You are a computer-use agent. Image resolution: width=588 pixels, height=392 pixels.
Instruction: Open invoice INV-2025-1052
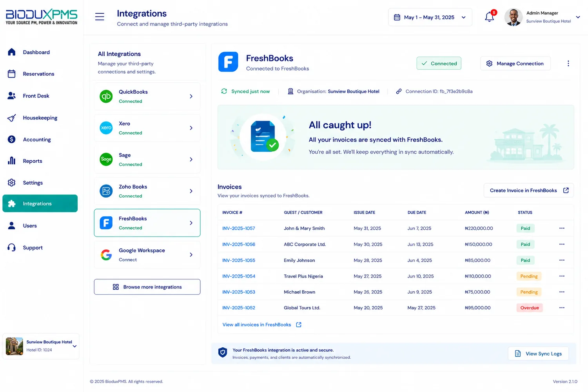(239, 308)
